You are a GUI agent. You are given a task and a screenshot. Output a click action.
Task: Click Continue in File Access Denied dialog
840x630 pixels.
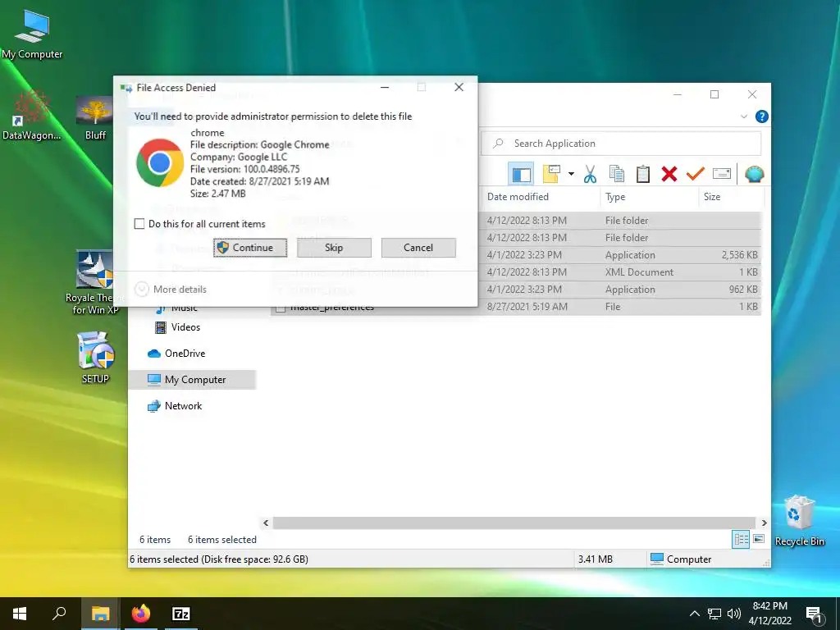pyautogui.click(x=249, y=248)
